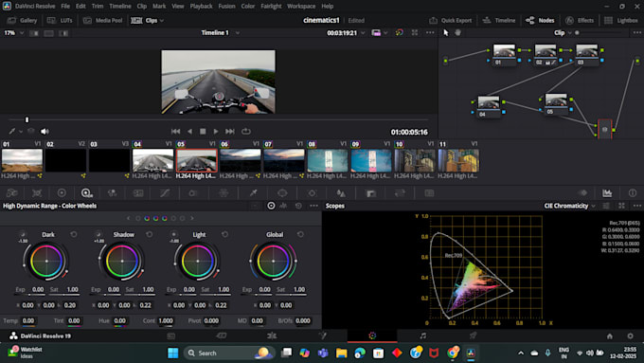Open the Information palette icon

[632, 192]
